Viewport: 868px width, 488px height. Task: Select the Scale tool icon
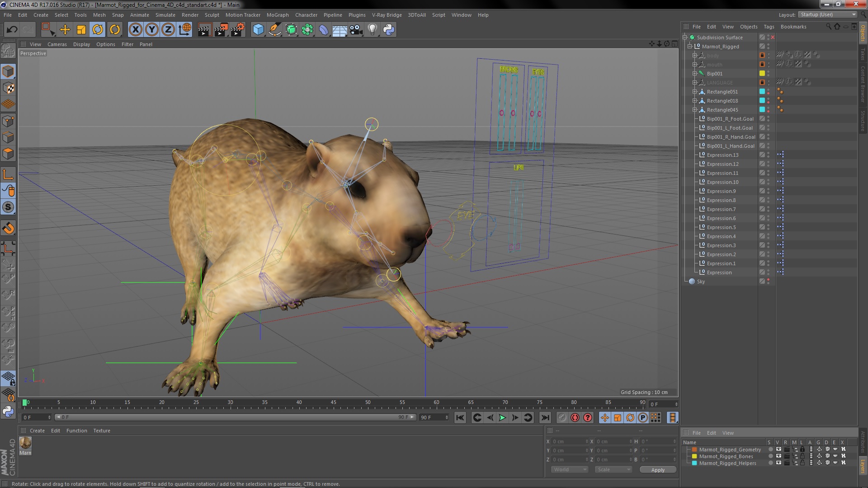click(81, 28)
